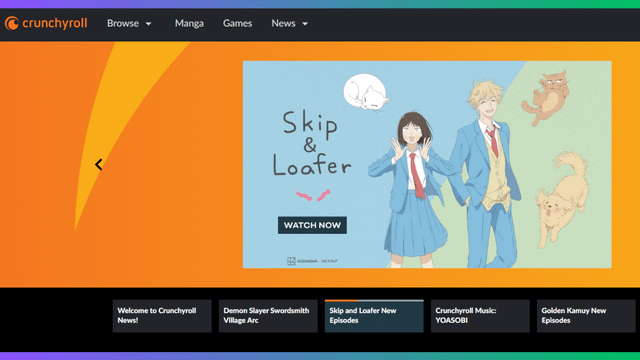
Task: Select Skip and Loafer New Episodes tab
Action: [374, 316]
